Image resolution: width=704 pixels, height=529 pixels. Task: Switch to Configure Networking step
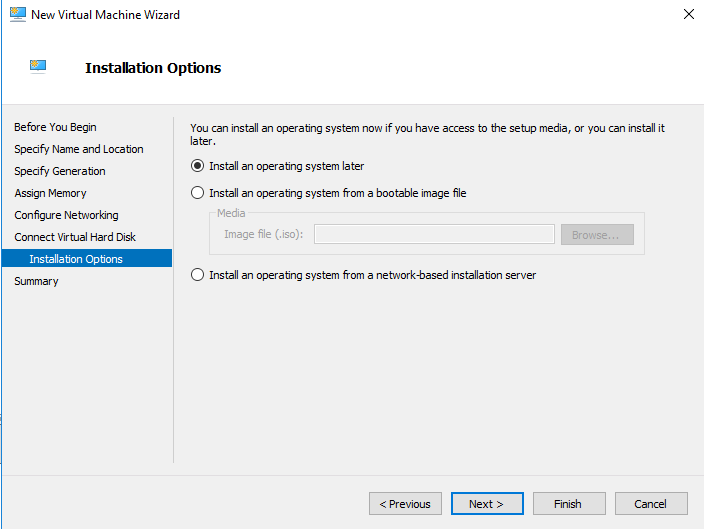click(x=66, y=215)
